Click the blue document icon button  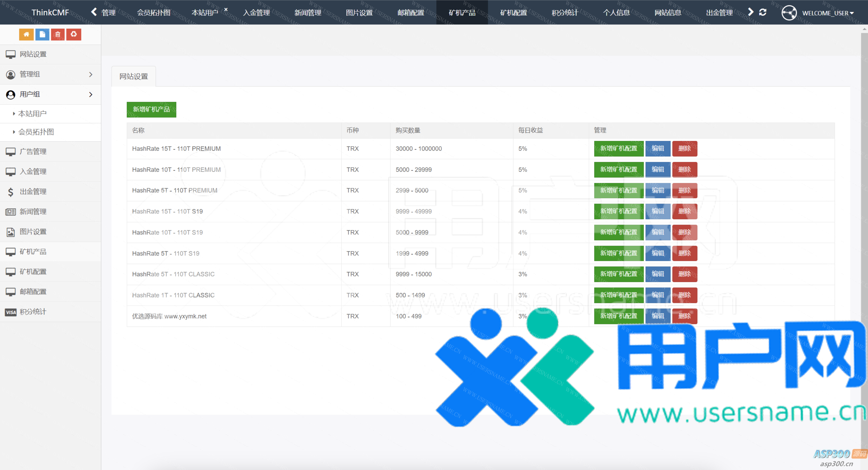(42, 34)
